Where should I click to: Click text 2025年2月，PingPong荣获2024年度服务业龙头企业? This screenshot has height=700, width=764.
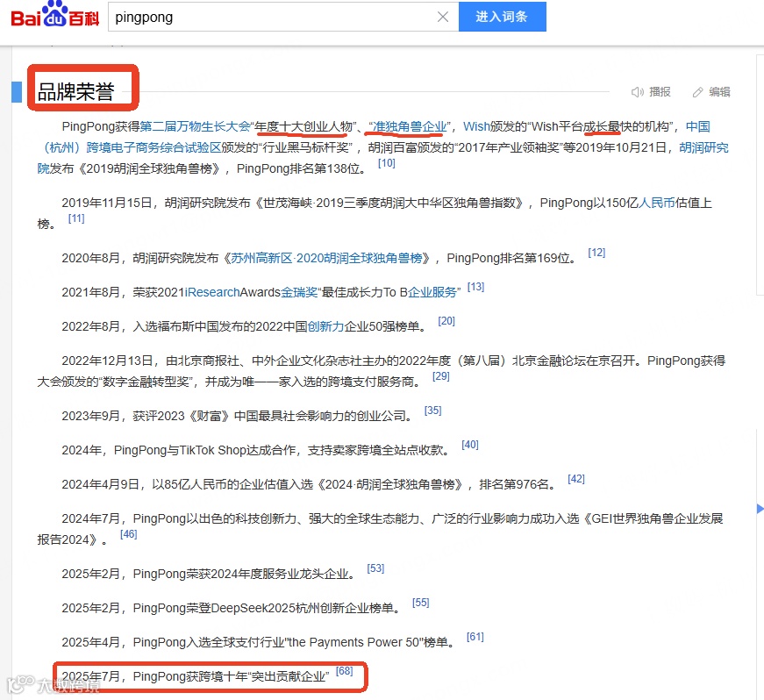209,574
